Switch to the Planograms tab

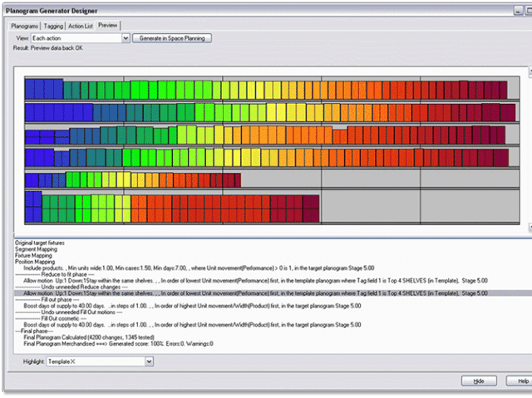coord(24,26)
